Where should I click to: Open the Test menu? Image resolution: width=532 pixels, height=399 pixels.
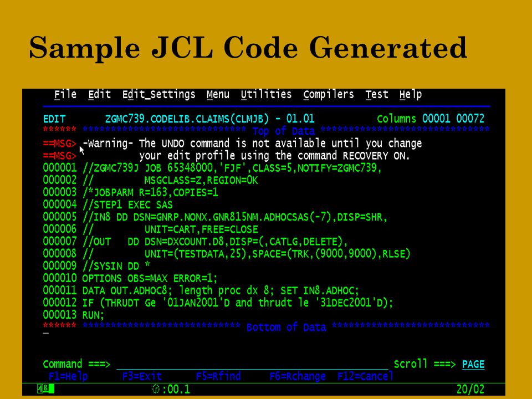pyautogui.click(x=377, y=94)
